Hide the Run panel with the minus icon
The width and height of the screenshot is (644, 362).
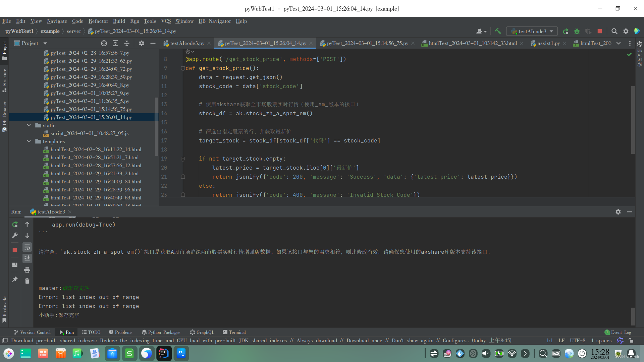(630, 212)
